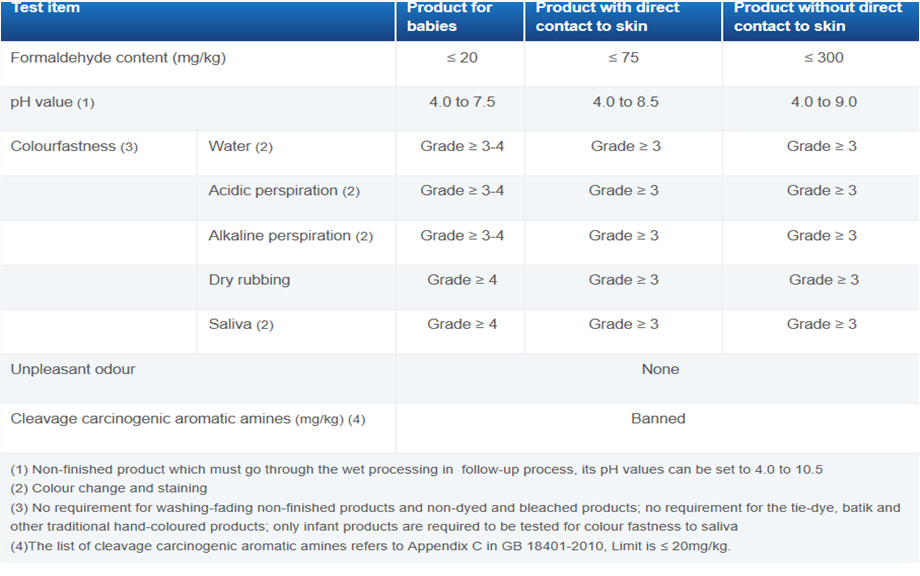The image size is (920, 576).
Task: Click 'Product with direct contact to skin' header
Action: point(607,17)
